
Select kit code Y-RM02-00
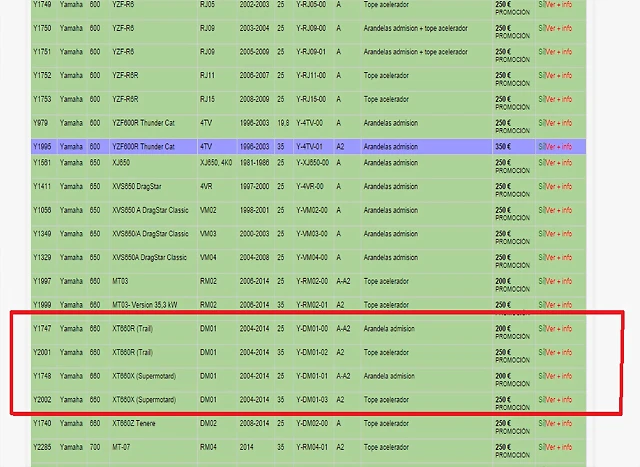coord(312,281)
